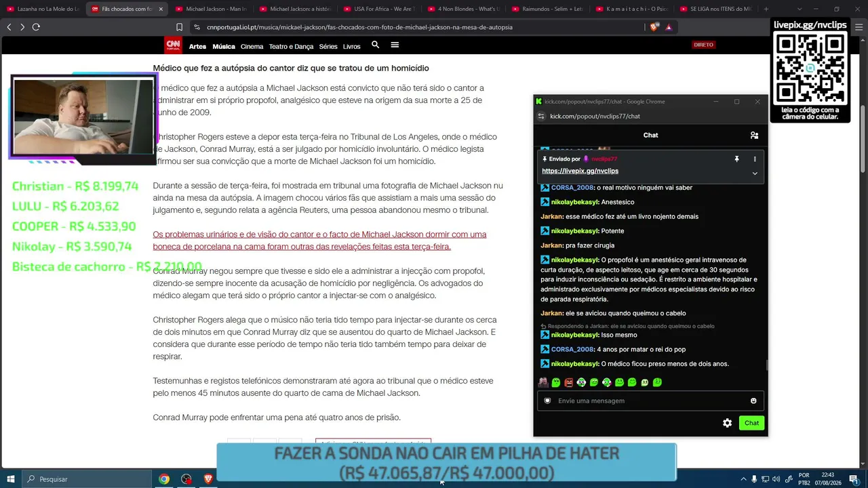Open the OBS Studio taskbar icon
The image size is (868, 488).
click(x=186, y=479)
